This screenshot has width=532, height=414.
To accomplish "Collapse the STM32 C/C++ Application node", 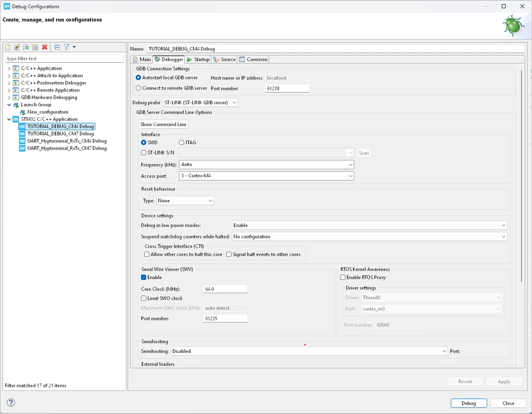I will click(9, 119).
